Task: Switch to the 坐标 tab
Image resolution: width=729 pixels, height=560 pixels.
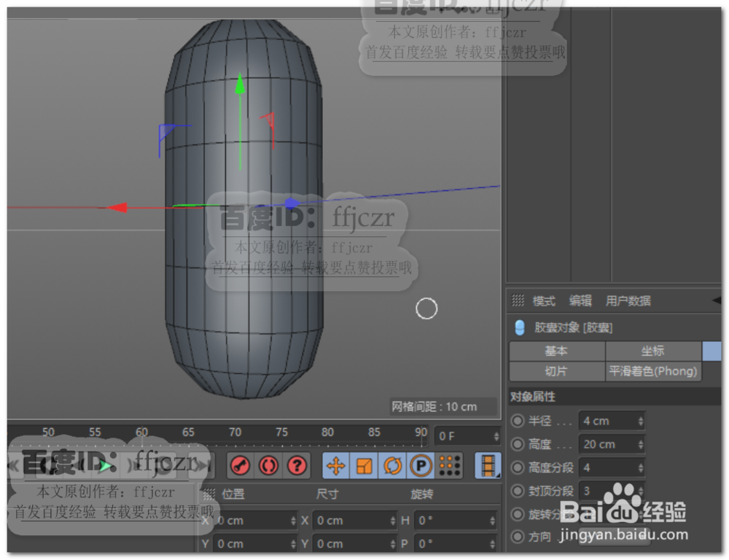Action: 653,351
